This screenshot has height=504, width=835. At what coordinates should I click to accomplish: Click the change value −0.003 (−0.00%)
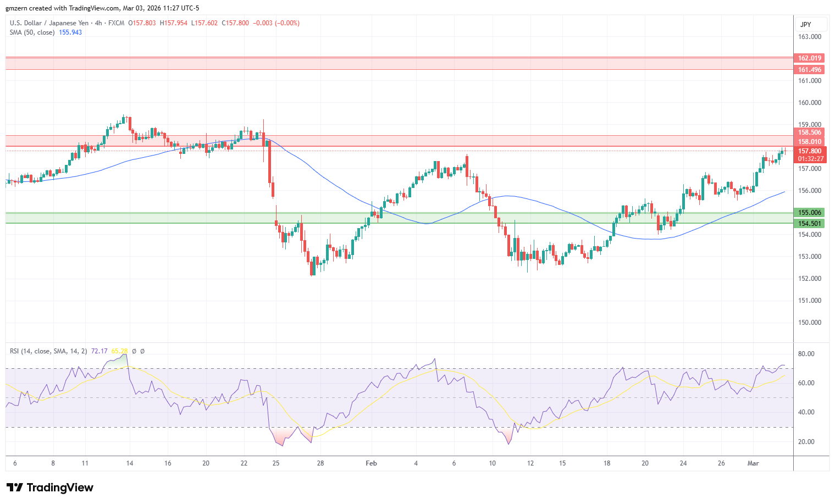276,23
